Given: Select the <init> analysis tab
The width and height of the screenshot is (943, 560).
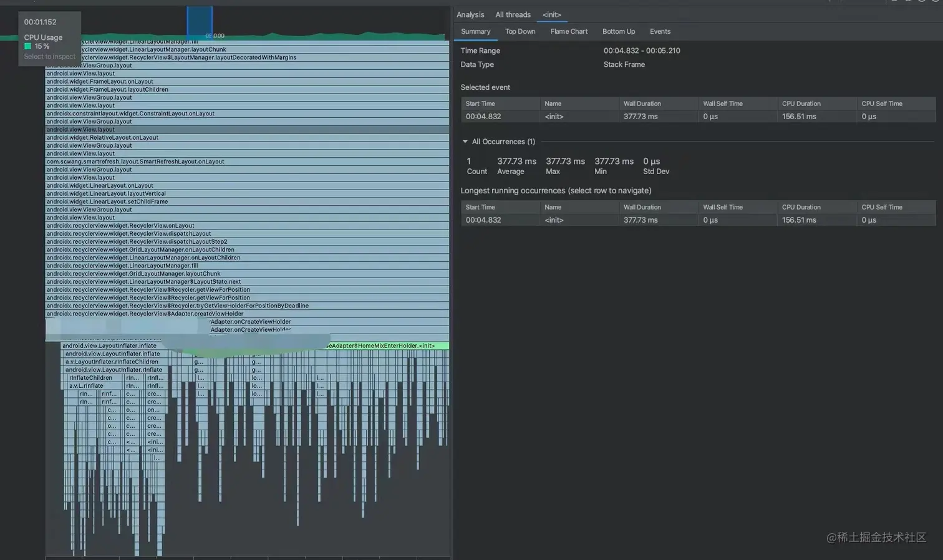Looking at the screenshot, I should click(551, 14).
